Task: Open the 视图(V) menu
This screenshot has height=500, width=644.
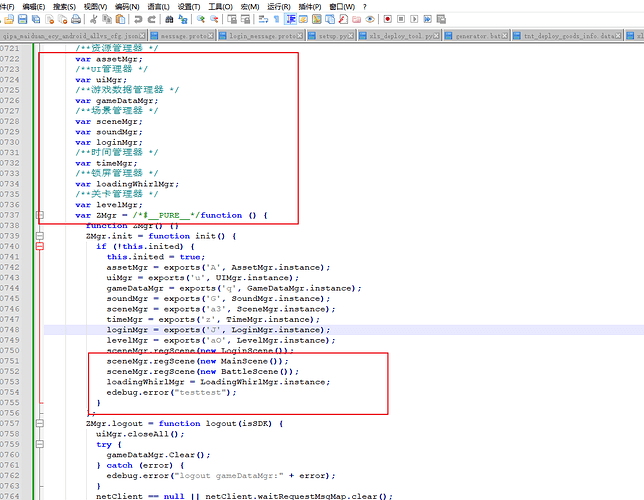Action: click(95, 7)
